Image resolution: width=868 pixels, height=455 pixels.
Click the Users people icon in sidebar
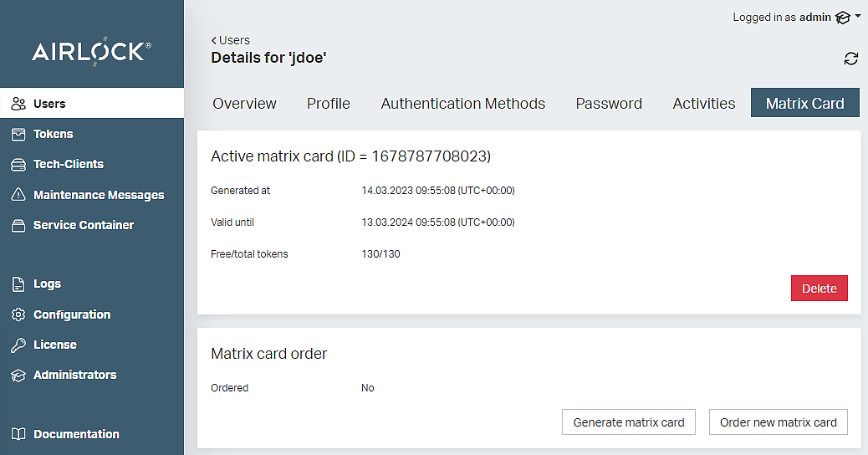pos(18,104)
